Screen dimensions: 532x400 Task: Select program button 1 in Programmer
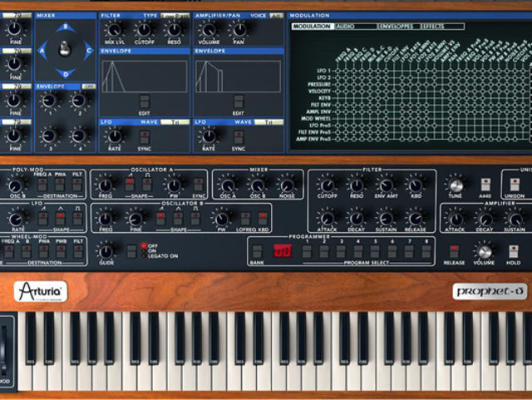pyautogui.click(x=307, y=252)
